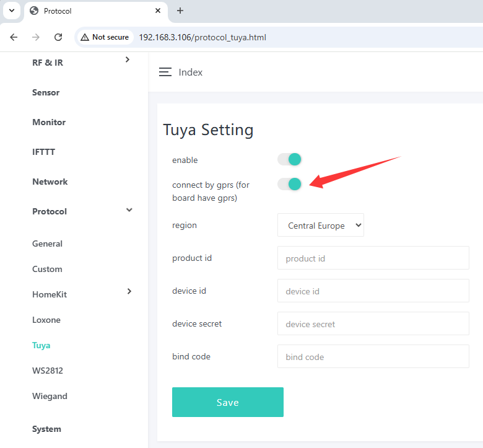Open the Network menu item
Screen dimensions: 483x448
[50, 182]
